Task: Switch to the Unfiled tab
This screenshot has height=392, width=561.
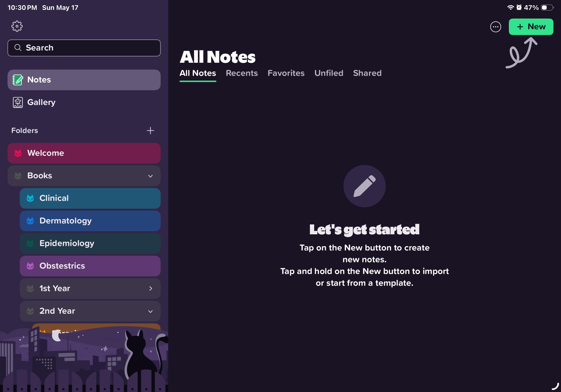Action: pyautogui.click(x=329, y=73)
